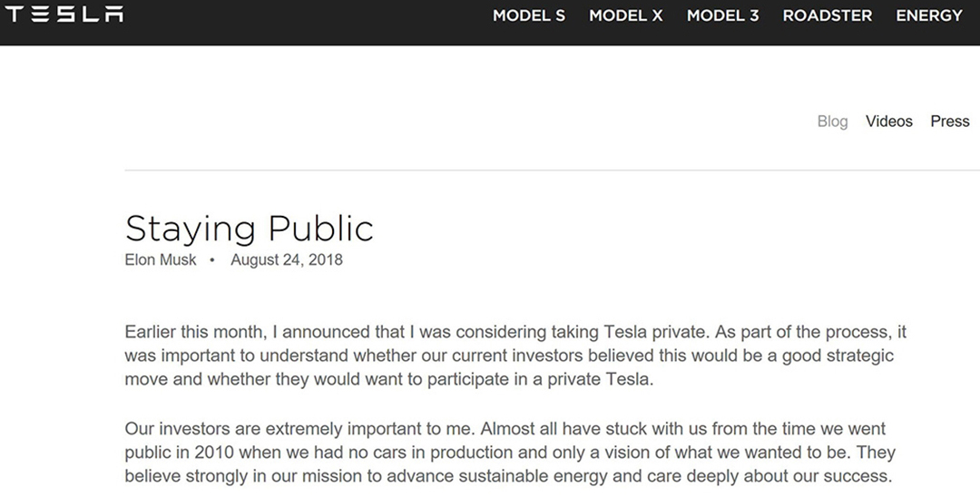Click the line starting 'move and whether they'
This screenshot has width=980, height=497.
[x=387, y=379]
